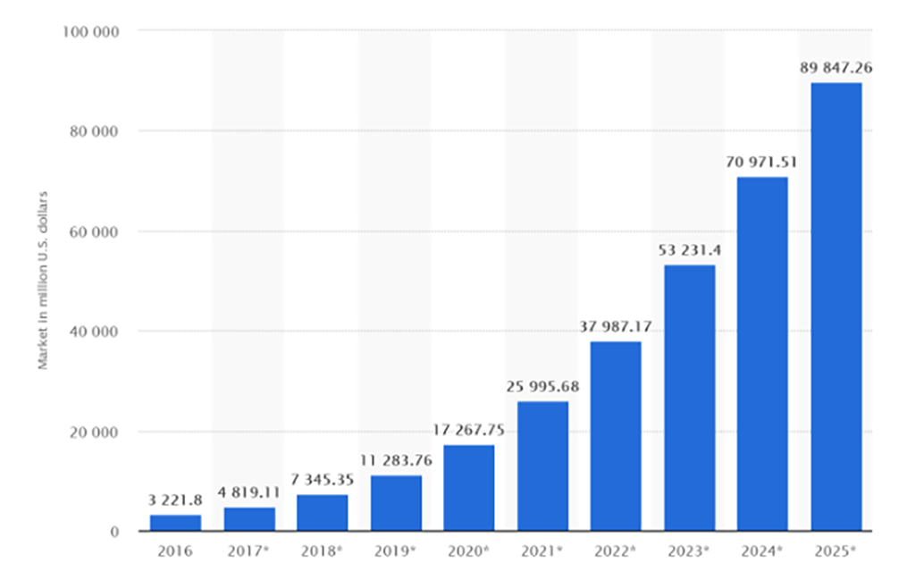Select the tallest bar for 2025*
This screenshot has height=588, width=915.
click(836, 307)
